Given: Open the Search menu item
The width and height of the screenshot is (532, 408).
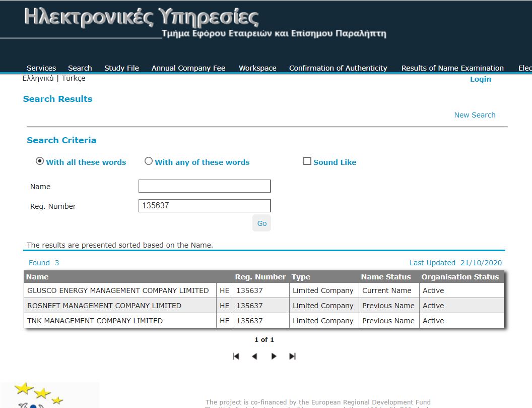Looking at the screenshot, I should point(80,68).
